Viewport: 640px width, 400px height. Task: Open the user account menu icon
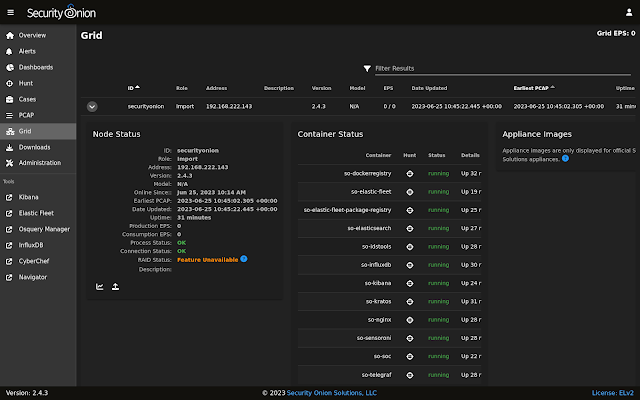tap(629, 13)
